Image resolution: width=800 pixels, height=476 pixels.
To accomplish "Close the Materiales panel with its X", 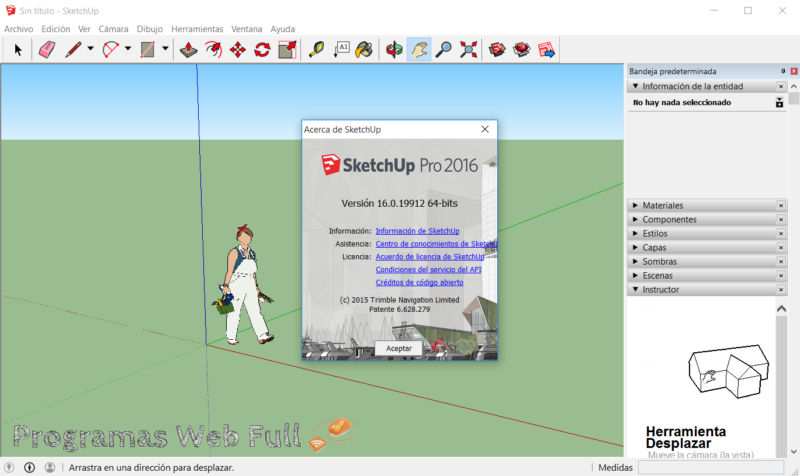I will coord(781,206).
